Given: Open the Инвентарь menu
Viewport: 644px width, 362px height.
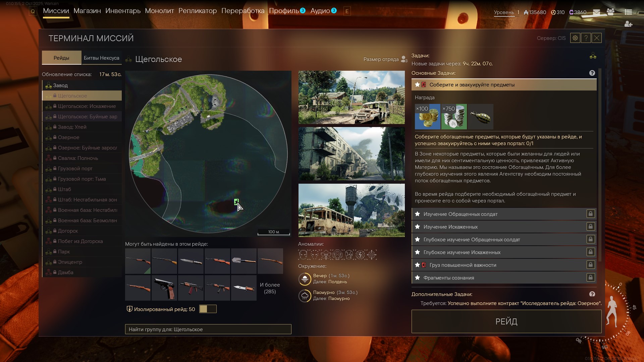Looking at the screenshot, I should [x=123, y=11].
